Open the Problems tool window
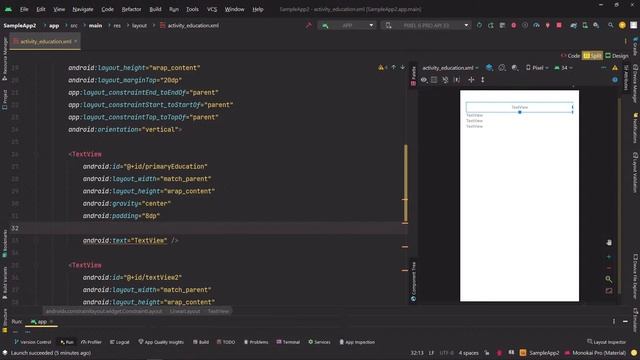The width and height of the screenshot is (640, 360). click(x=256, y=342)
